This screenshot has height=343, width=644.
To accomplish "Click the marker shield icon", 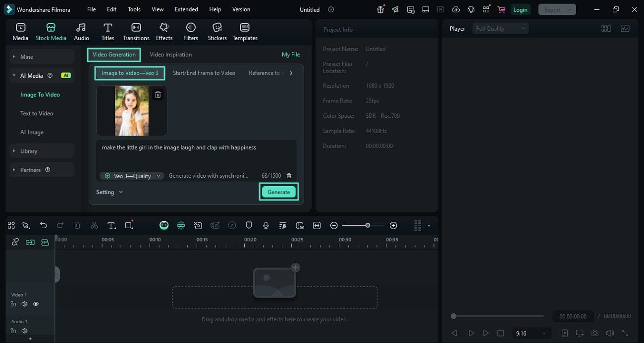I will point(249,225).
